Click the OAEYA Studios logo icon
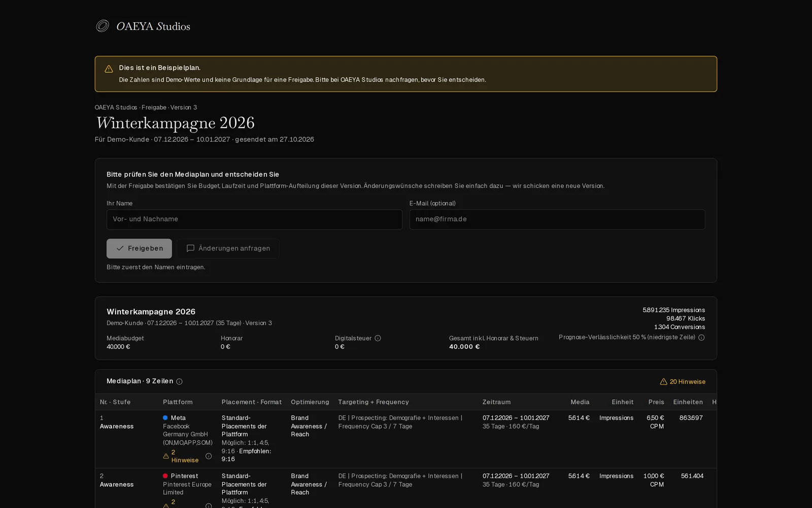The image size is (812, 508). 103,26
